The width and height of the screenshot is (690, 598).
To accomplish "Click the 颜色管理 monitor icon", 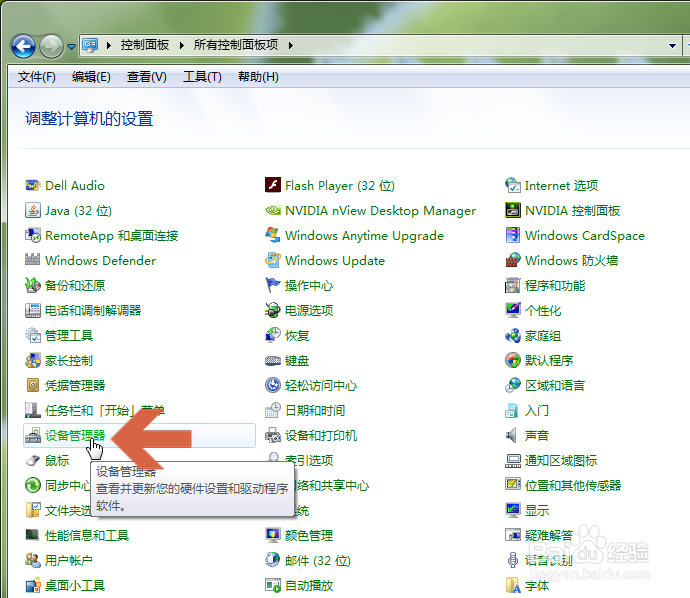I will coord(273,535).
